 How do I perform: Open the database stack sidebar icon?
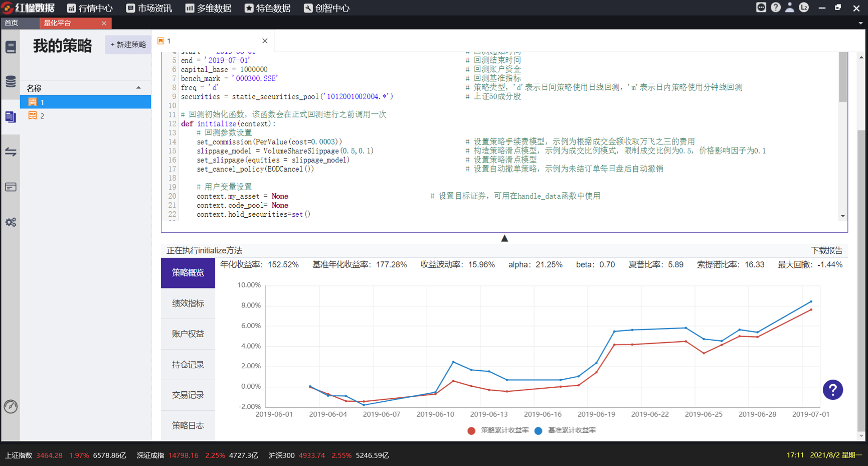(11, 82)
